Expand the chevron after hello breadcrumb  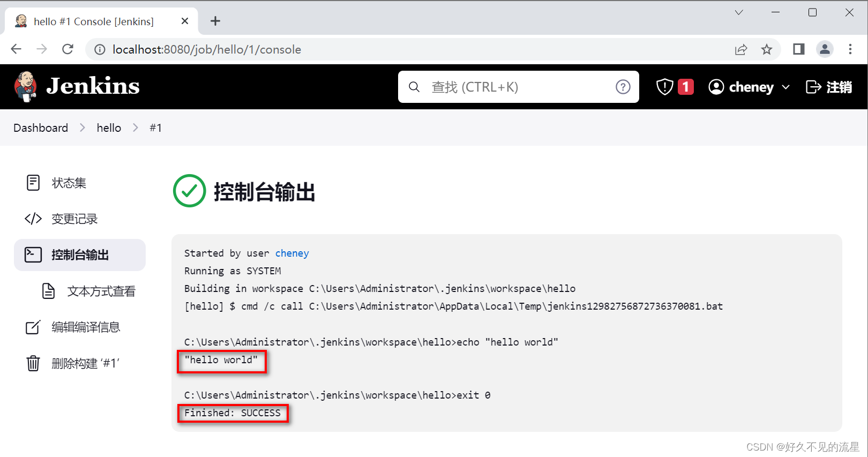(x=136, y=128)
